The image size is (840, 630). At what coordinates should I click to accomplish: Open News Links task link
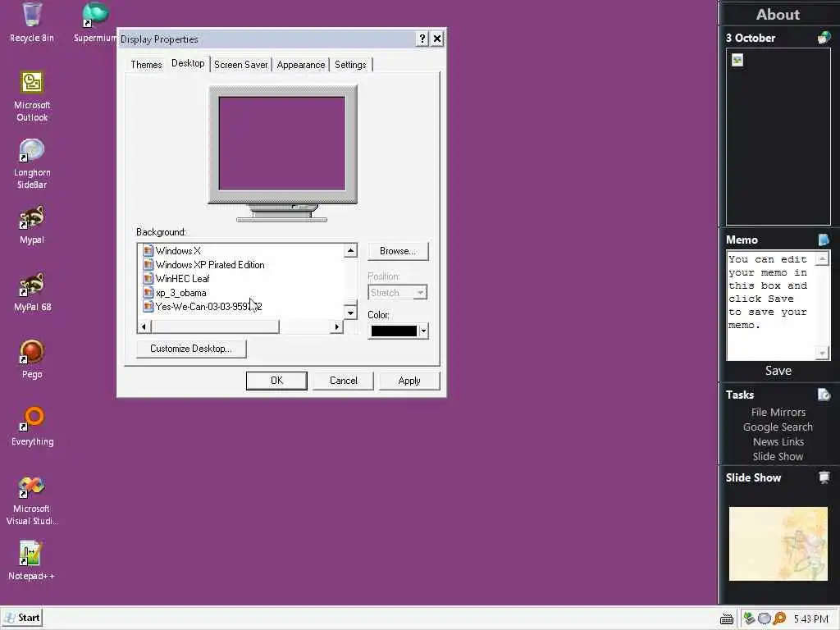click(778, 441)
